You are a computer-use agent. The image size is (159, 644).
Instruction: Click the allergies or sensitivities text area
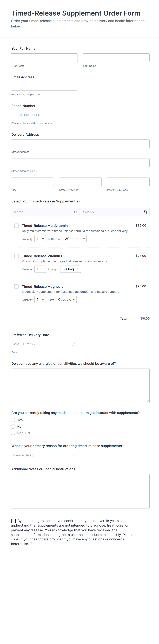coord(80,386)
